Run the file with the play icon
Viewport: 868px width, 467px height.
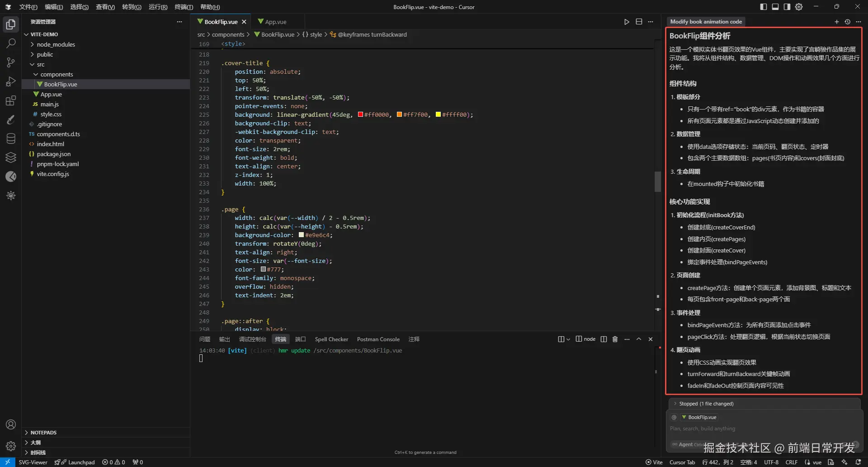tap(627, 22)
